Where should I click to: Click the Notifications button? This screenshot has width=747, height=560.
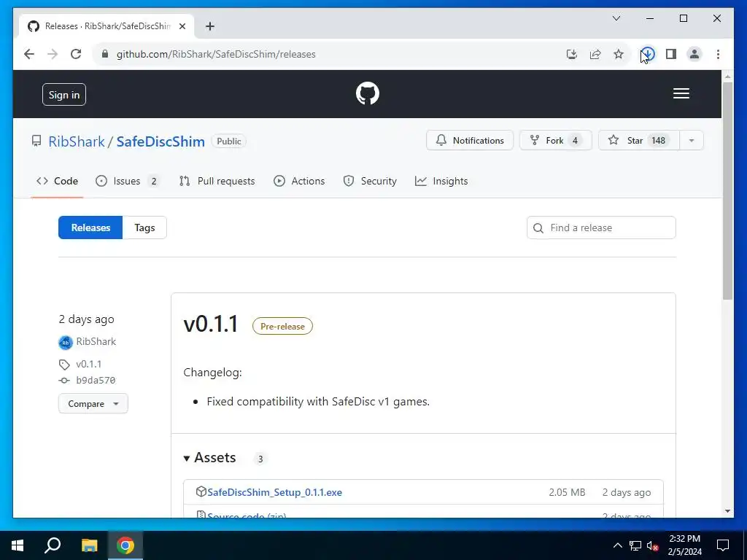[x=470, y=141]
